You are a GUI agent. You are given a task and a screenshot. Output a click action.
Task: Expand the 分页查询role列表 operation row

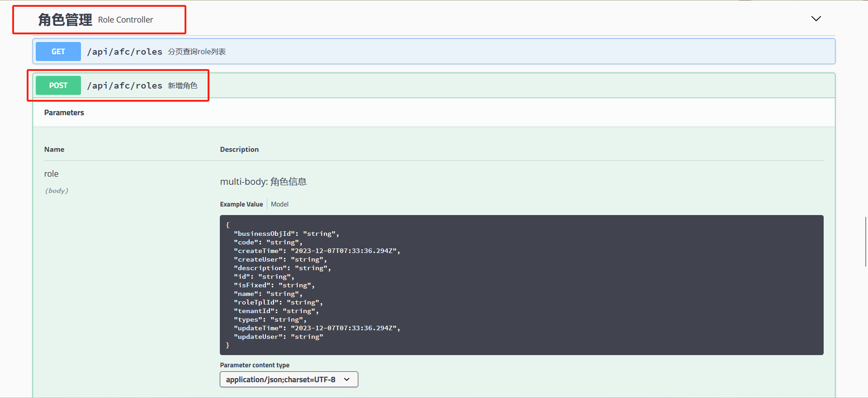click(x=197, y=52)
